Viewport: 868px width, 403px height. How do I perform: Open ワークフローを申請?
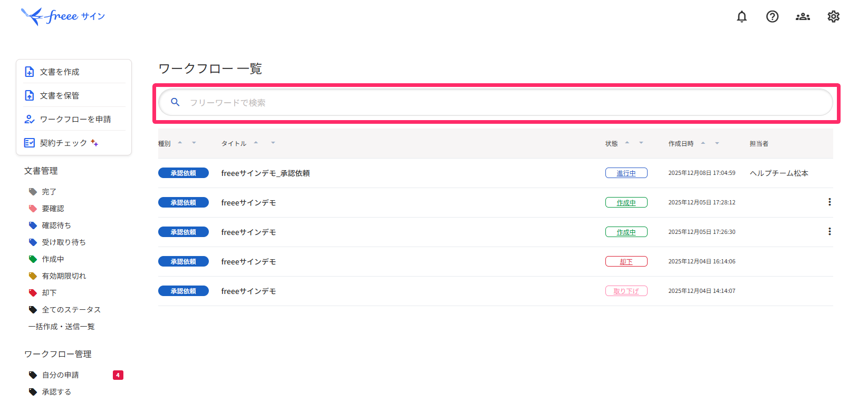[75, 119]
